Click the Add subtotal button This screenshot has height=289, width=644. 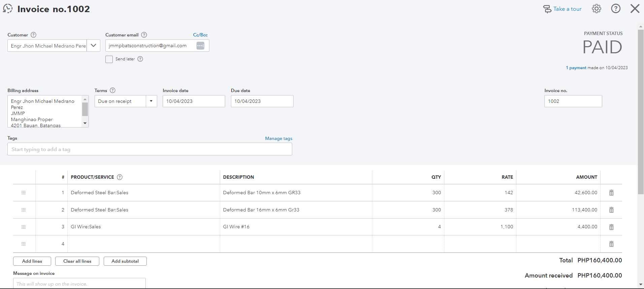(x=125, y=261)
